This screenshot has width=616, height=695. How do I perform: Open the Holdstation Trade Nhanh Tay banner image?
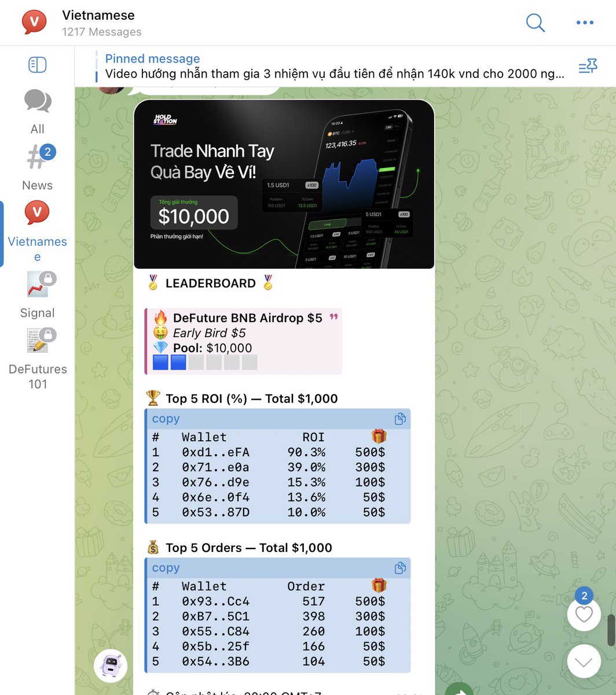tap(284, 184)
